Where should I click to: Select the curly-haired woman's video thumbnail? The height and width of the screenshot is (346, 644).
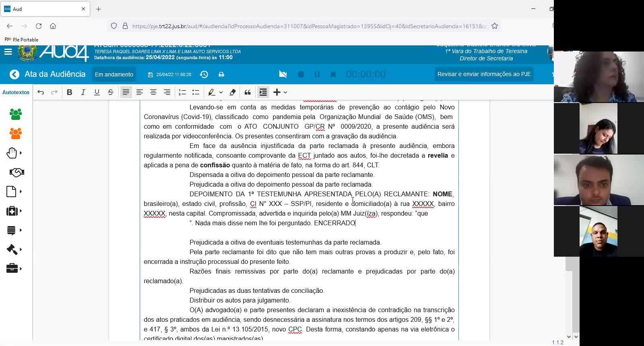[x=599, y=76]
